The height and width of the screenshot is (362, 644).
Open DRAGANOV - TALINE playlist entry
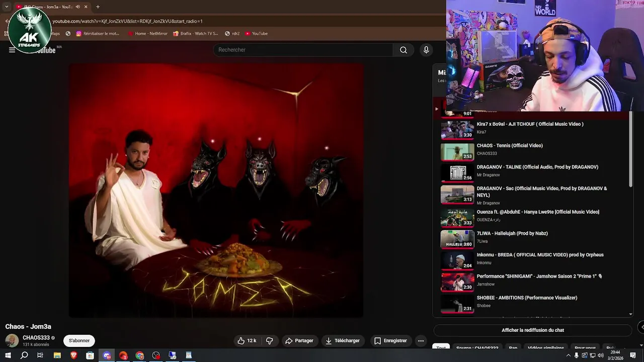coord(533,172)
